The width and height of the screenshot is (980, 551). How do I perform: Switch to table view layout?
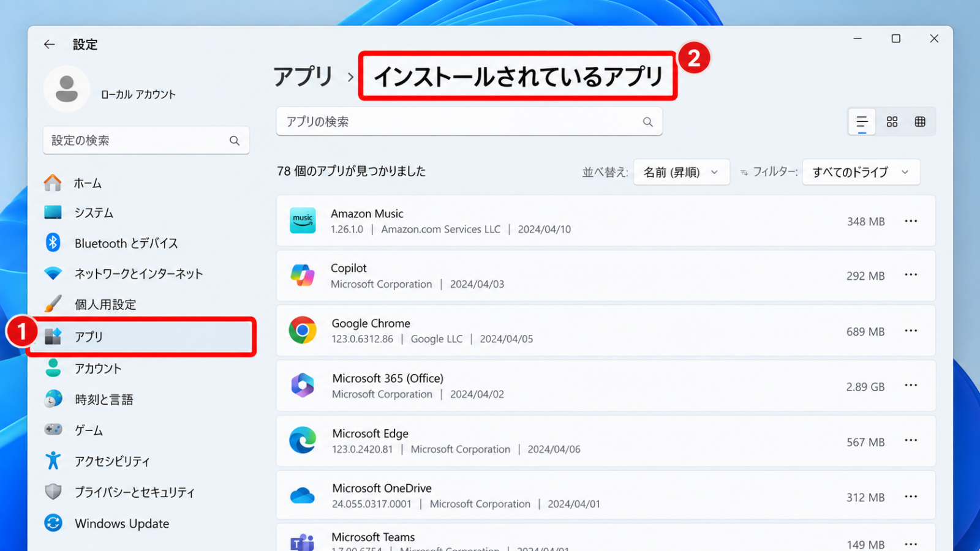pyautogui.click(x=920, y=122)
